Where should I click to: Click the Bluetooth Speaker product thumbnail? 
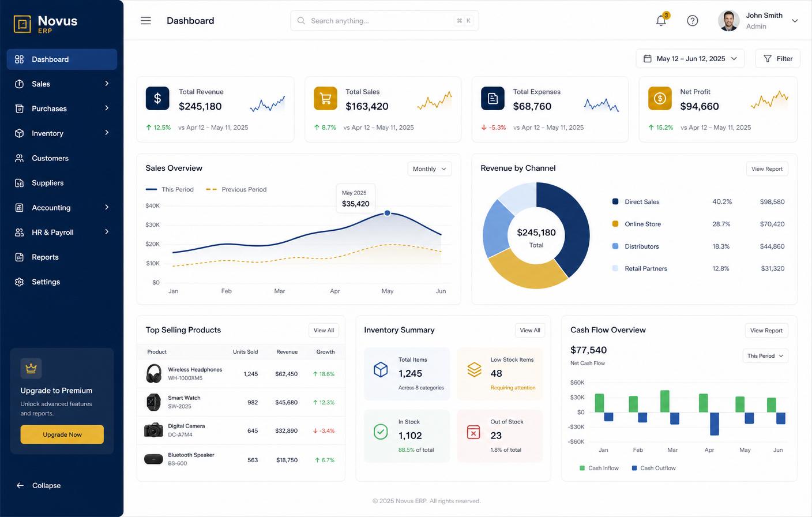(153, 459)
